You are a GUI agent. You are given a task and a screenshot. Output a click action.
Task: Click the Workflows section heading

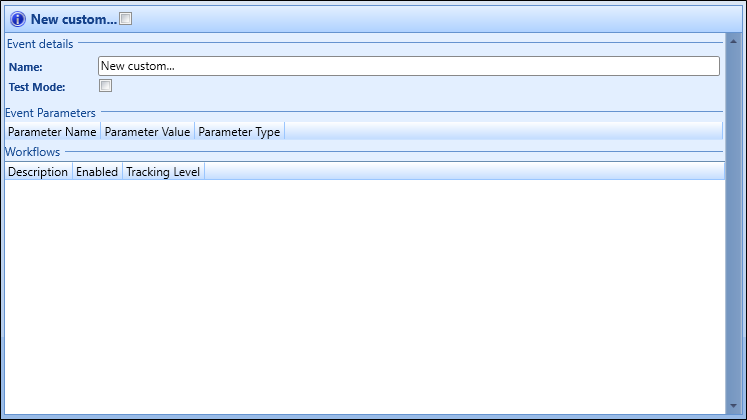(x=33, y=152)
